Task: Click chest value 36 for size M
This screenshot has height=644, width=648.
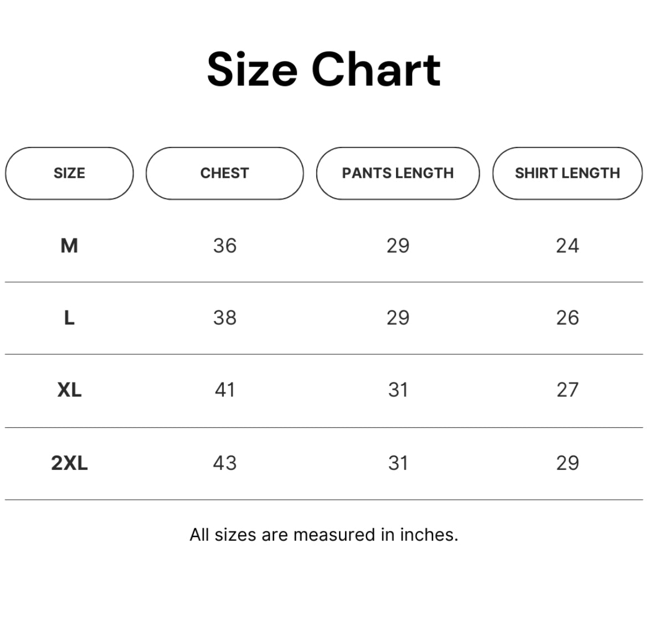Action: (x=225, y=246)
